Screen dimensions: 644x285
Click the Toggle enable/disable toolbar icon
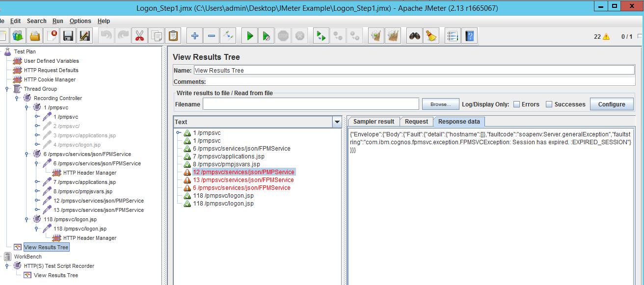pos(228,36)
